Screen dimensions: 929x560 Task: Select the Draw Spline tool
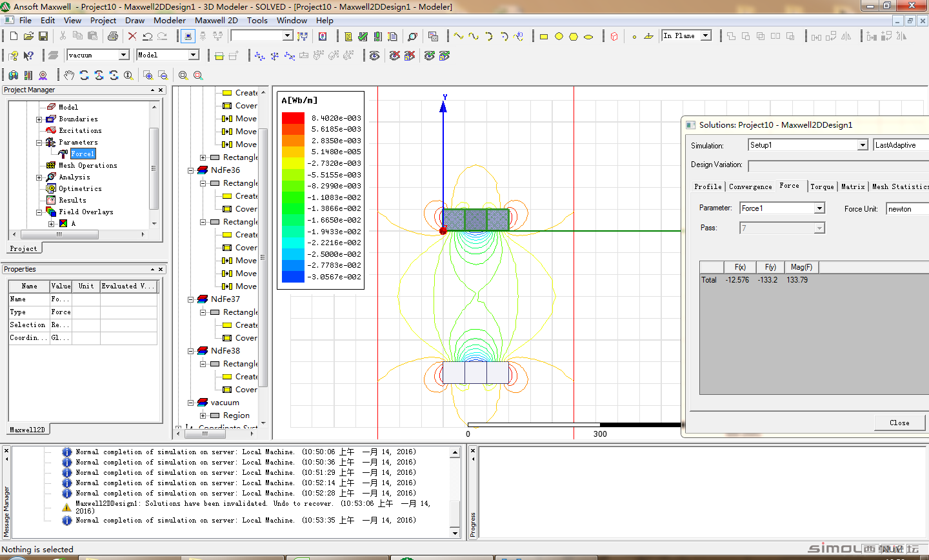(474, 36)
